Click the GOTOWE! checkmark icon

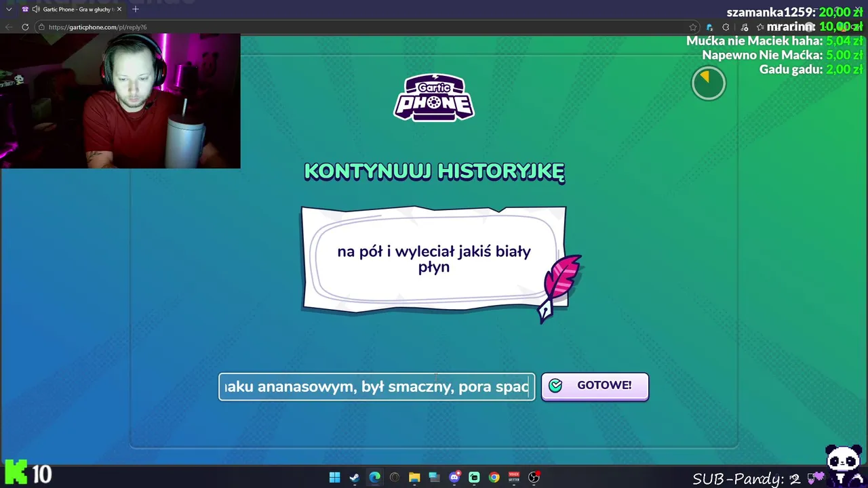coord(555,386)
